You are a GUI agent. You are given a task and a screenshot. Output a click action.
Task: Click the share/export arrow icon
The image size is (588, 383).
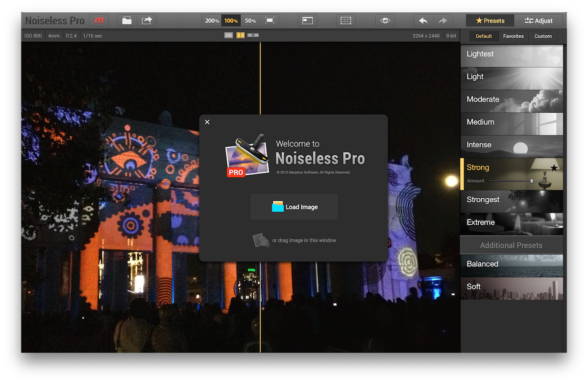point(147,21)
